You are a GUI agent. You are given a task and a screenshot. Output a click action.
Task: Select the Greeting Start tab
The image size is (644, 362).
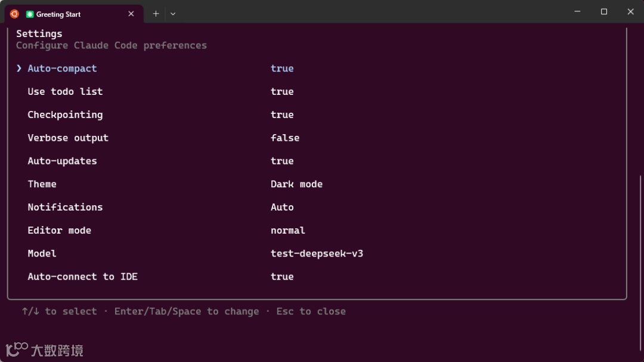74,14
